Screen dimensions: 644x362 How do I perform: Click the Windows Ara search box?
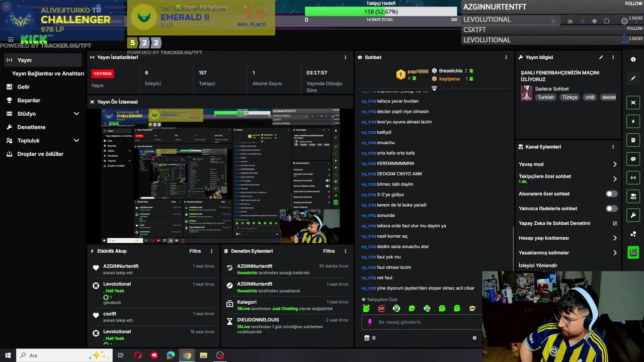tap(65, 355)
